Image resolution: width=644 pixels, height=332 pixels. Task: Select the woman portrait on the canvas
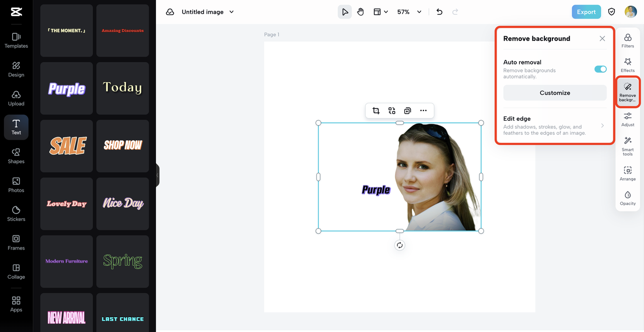438,177
